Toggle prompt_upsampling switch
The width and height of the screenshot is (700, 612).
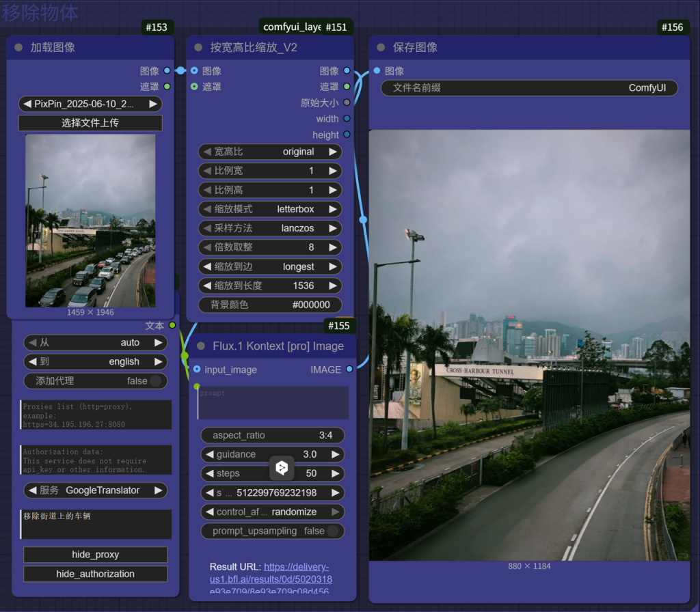pyautogui.click(x=332, y=531)
